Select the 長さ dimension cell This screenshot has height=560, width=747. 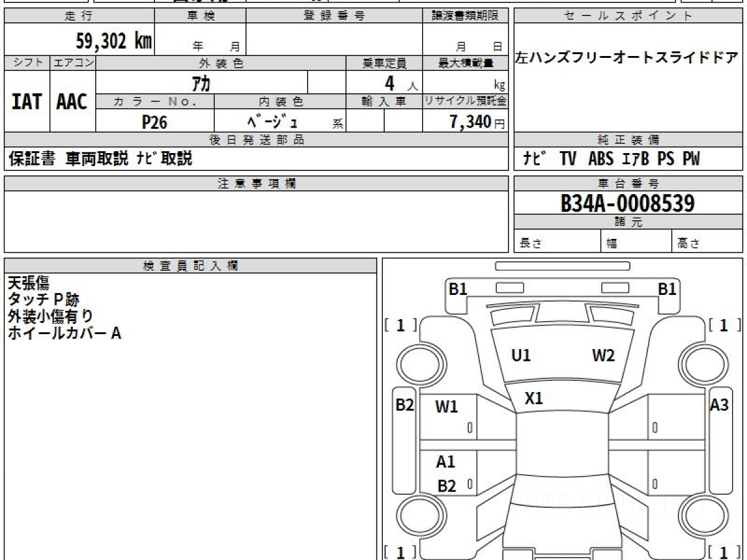557,241
